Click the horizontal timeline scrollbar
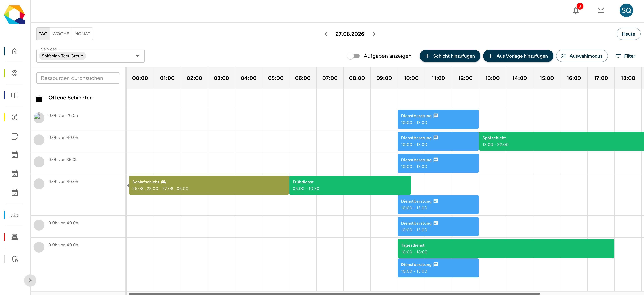The image size is (644, 295). tap(334, 293)
